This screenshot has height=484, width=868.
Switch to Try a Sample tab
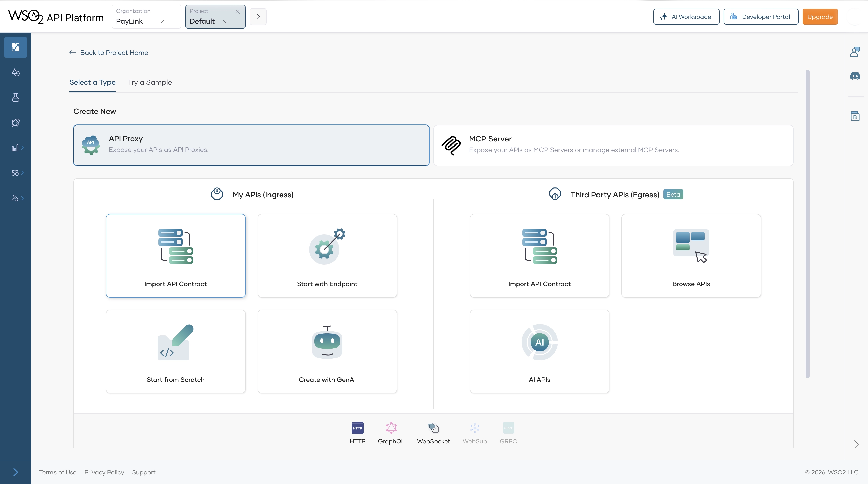[x=150, y=83]
